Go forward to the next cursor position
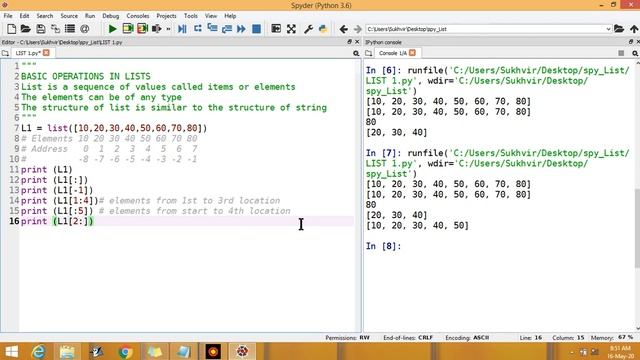This screenshot has height=360, width=640. pyautogui.click(x=358, y=29)
